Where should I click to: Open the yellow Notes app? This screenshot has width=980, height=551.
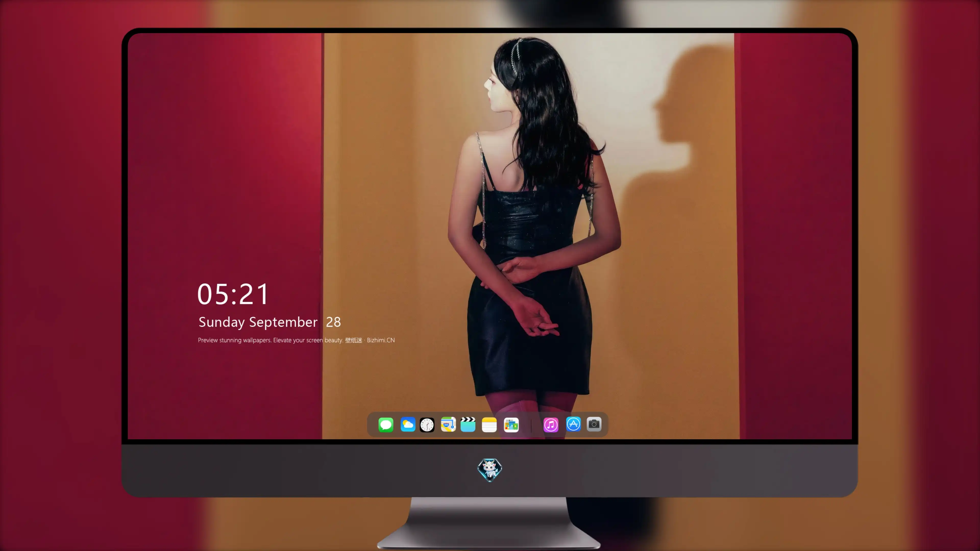(x=489, y=425)
